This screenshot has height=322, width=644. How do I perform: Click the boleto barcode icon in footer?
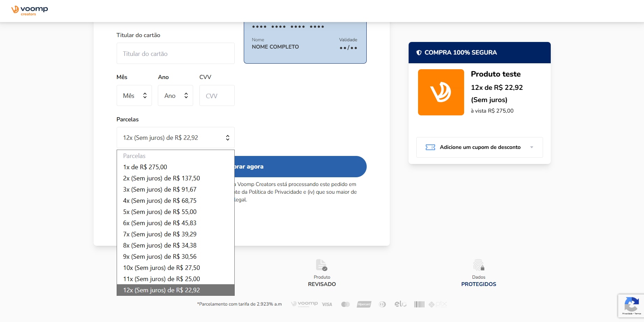coord(419,305)
